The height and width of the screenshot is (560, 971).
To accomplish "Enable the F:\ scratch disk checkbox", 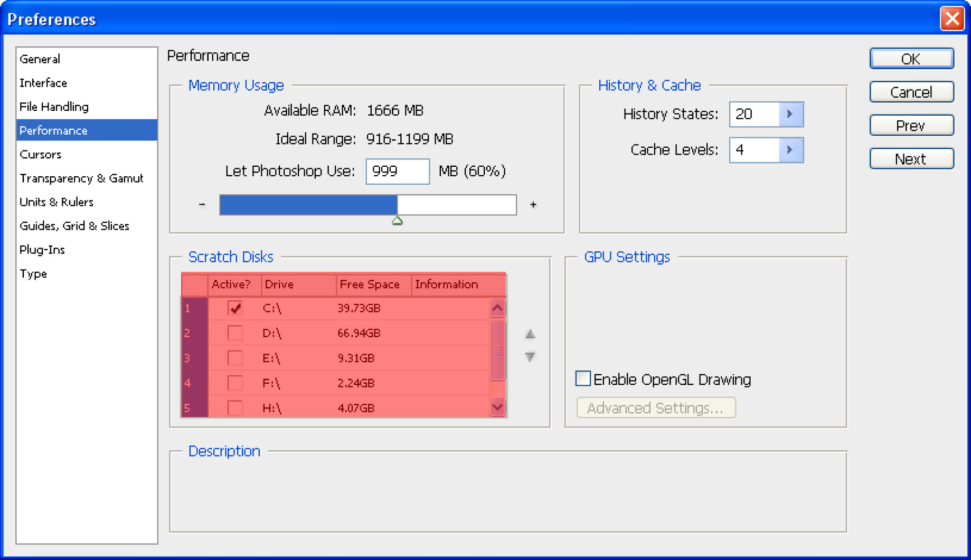I will (x=235, y=383).
